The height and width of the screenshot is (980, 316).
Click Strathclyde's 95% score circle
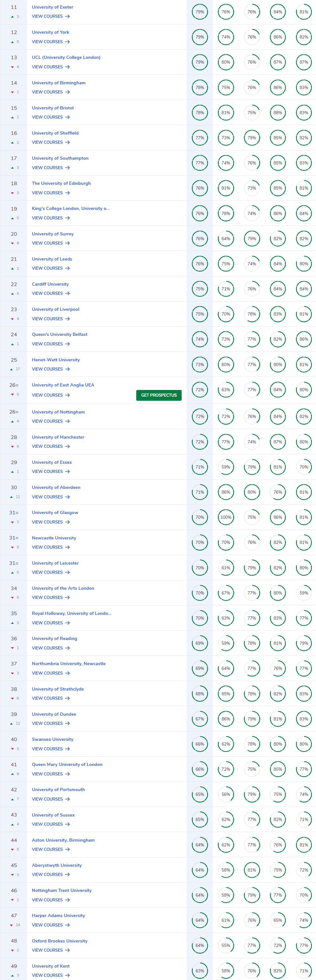[225, 693]
